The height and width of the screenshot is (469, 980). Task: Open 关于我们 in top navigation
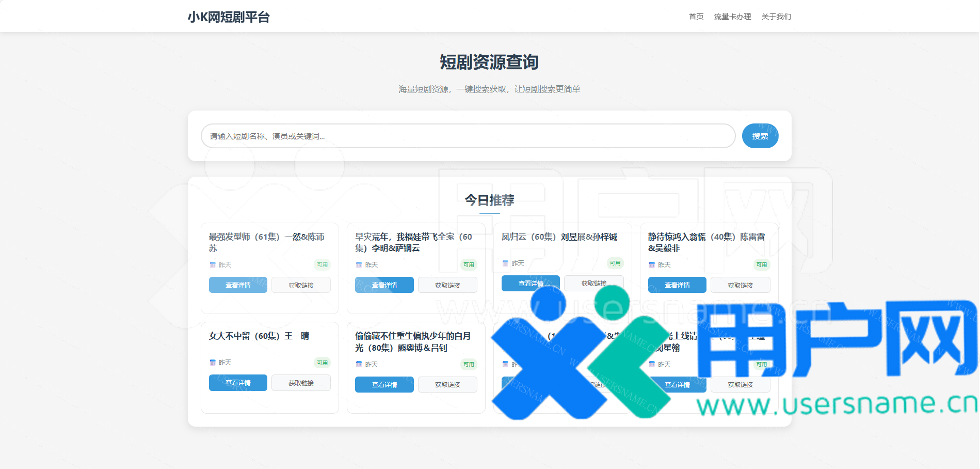pyautogui.click(x=776, y=17)
